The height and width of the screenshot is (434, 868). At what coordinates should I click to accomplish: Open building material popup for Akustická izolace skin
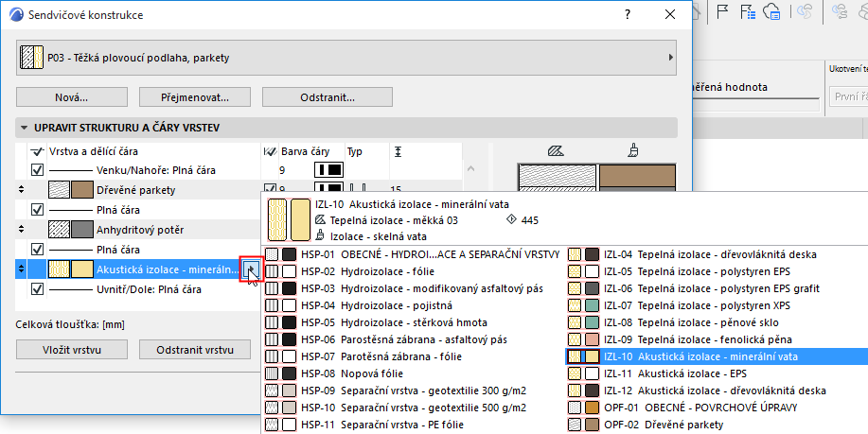250,269
